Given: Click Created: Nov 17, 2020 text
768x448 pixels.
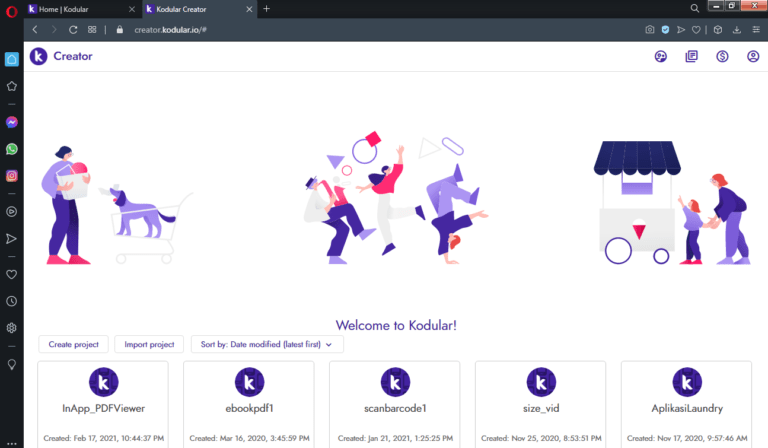Looking at the screenshot, I should point(687,438).
